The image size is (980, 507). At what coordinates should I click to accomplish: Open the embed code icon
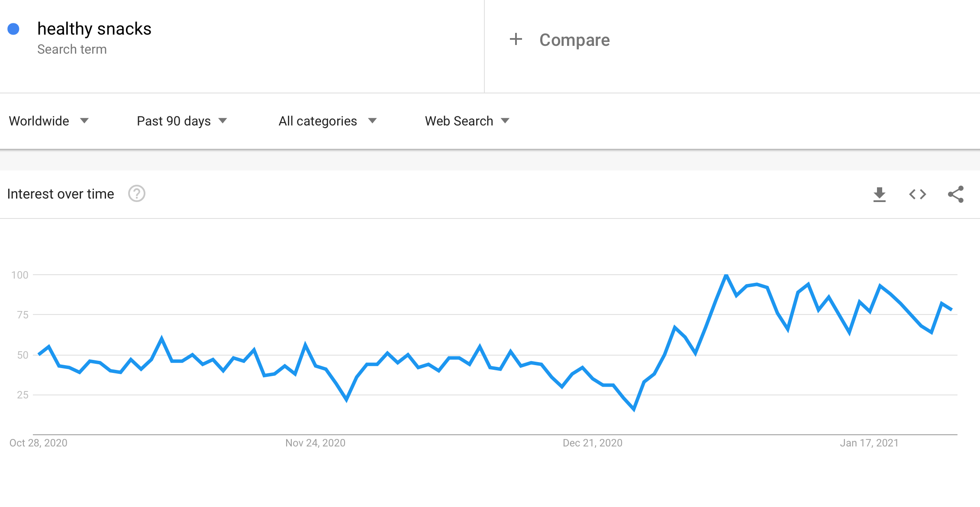coord(918,194)
